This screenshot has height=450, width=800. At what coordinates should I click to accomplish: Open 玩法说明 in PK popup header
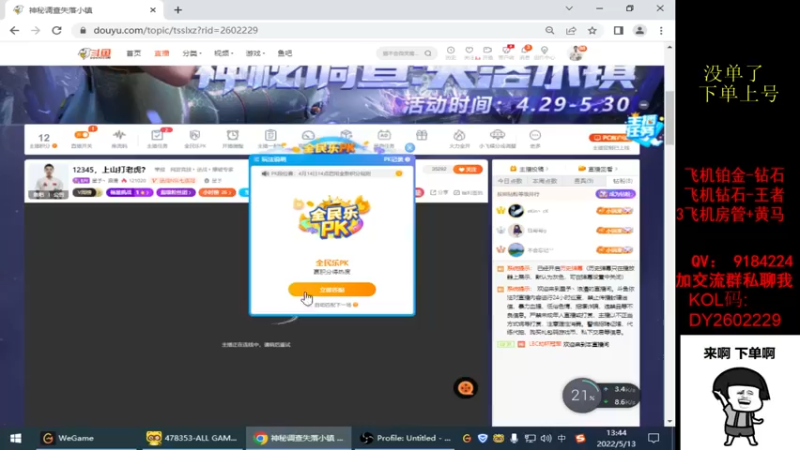click(271, 160)
